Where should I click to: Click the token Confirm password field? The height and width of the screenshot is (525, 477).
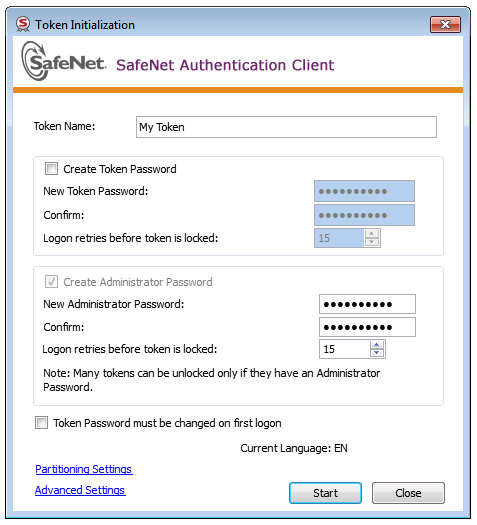(x=364, y=215)
